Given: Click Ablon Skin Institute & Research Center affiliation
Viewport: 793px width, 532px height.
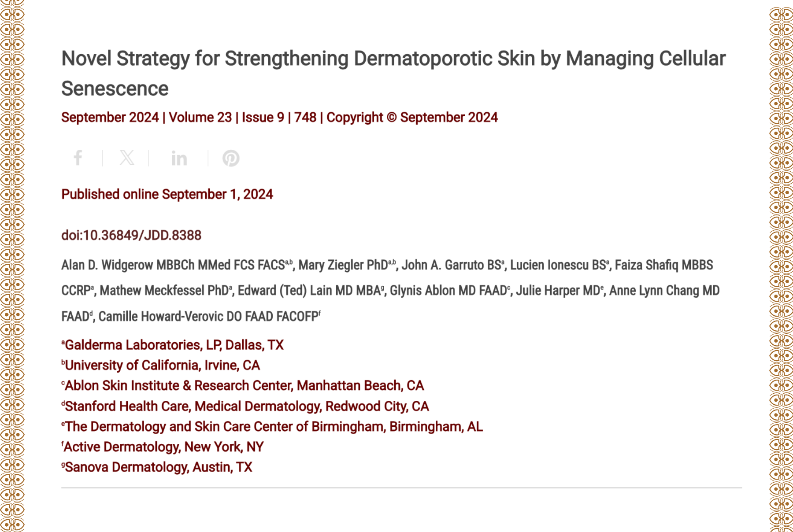Looking at the screenshot, I should [244, 385].
